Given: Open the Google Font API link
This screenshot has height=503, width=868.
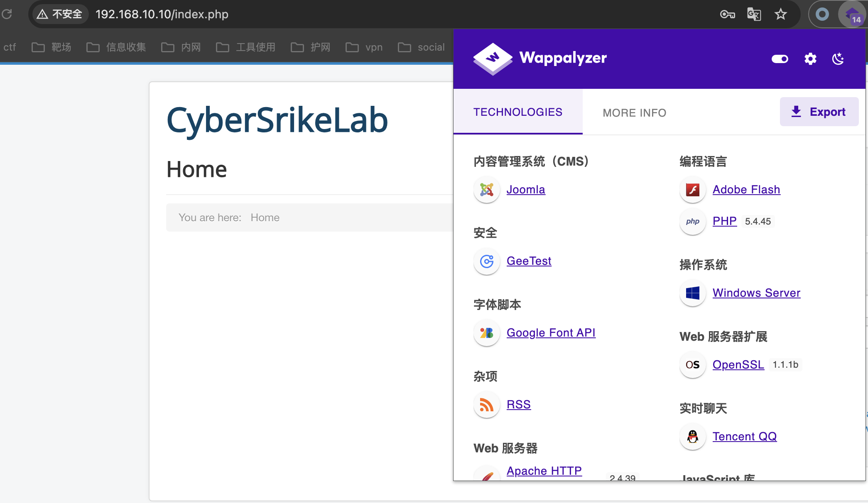Looking at the screenshot, I should tap(551, 333).
